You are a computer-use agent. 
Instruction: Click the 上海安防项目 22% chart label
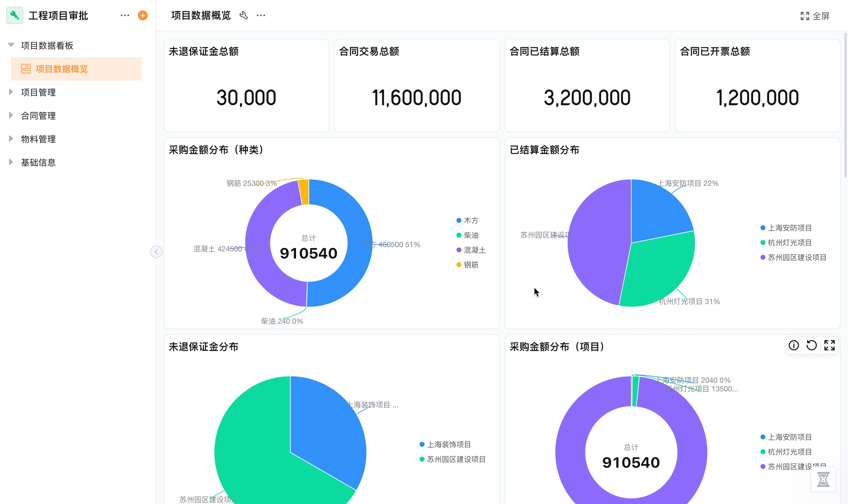coord(688,183)
